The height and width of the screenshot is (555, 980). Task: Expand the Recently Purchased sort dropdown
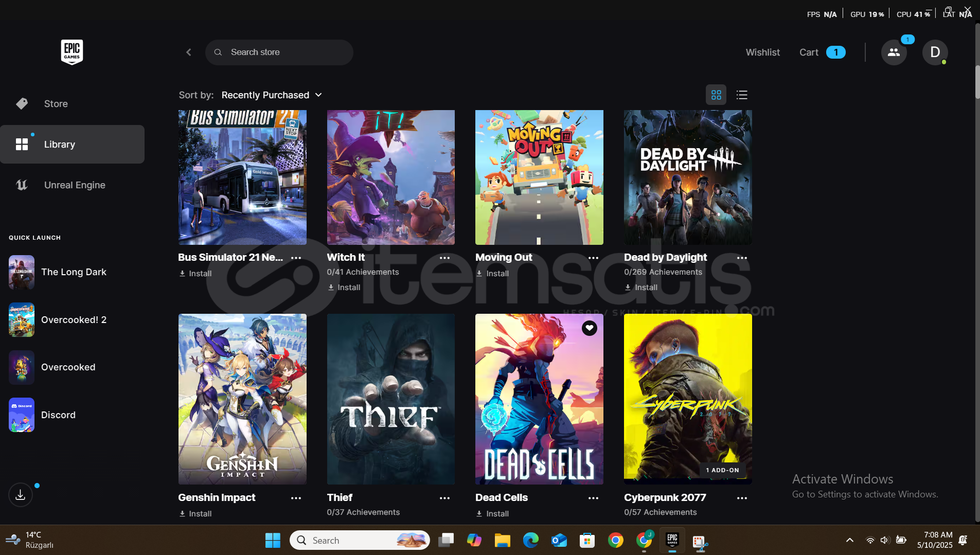272,95
